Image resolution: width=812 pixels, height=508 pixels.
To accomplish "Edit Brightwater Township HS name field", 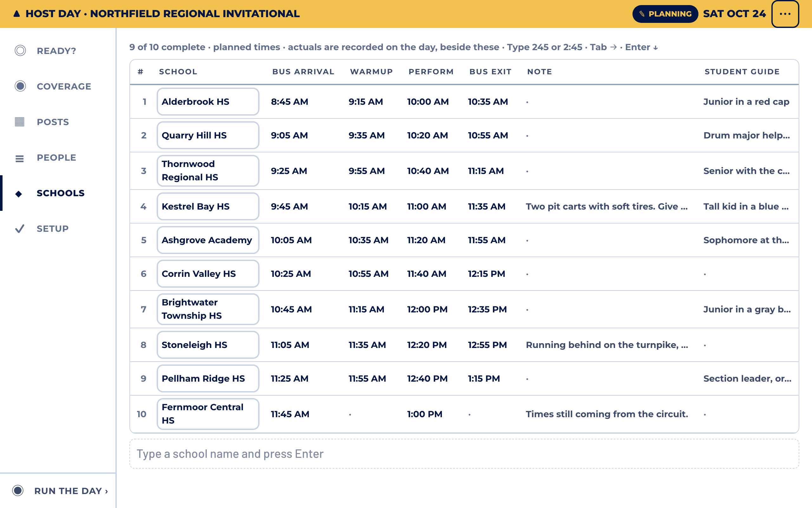I will (208, 310).
